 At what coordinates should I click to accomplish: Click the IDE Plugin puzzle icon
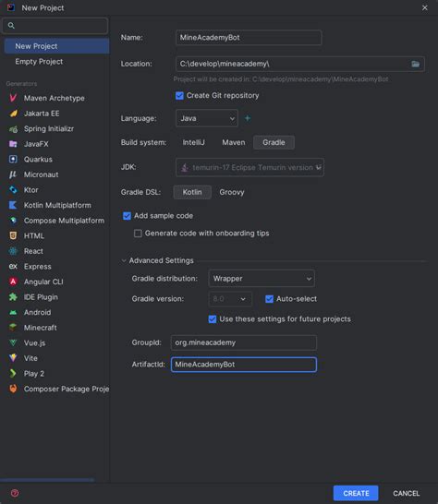pos(13,297)
